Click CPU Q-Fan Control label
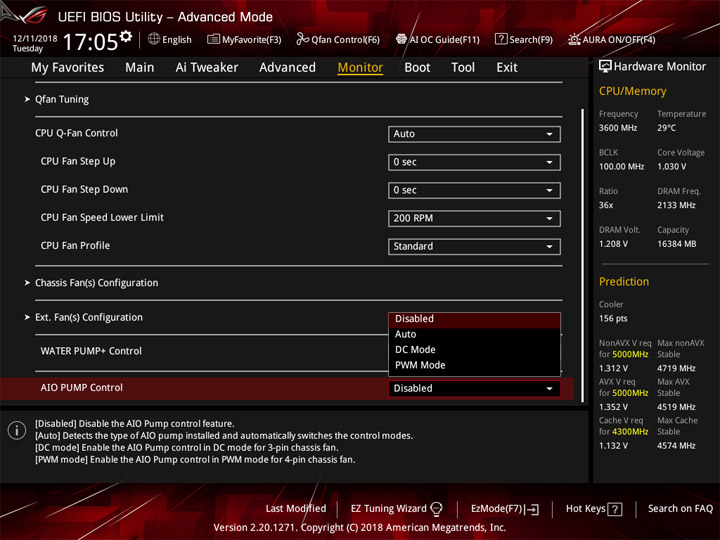This screenshot has height=540, width=720. point(76,133)
